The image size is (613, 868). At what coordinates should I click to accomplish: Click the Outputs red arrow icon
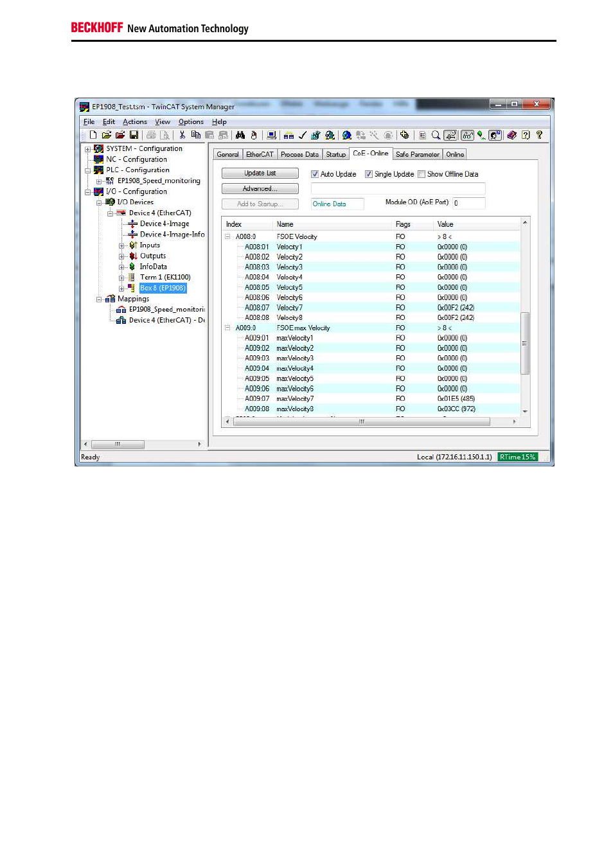[133, 256]
